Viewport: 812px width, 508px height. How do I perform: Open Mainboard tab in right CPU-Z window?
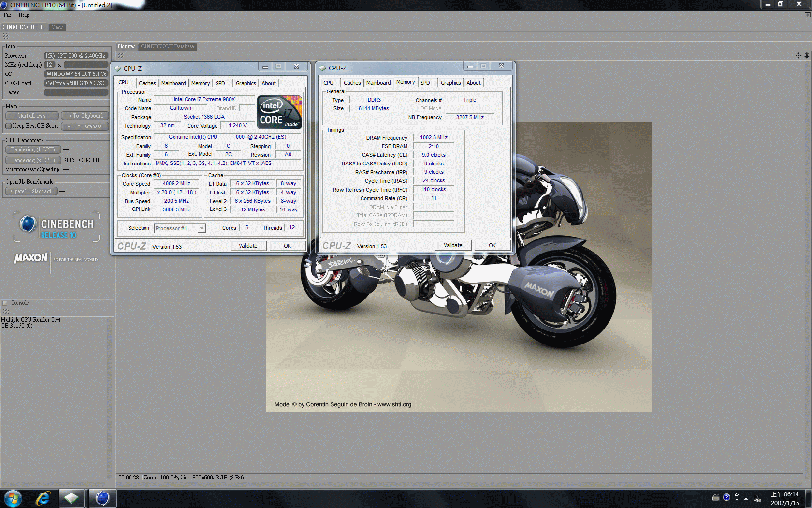[x=378, y=83]
